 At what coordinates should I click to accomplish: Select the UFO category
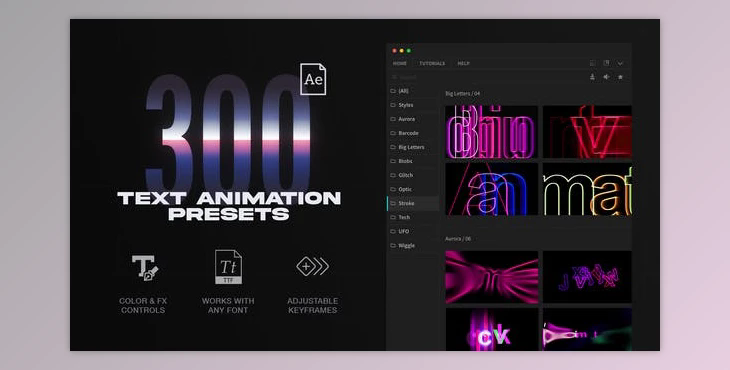412,231
